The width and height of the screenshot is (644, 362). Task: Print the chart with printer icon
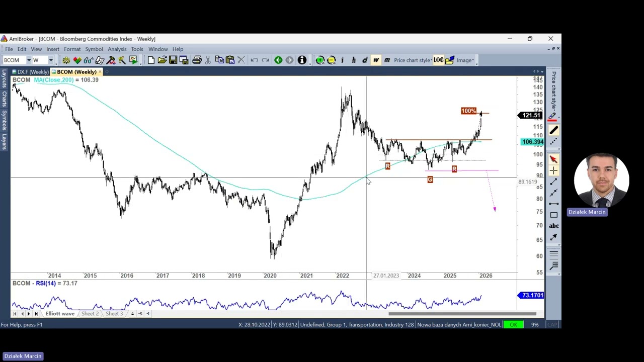click(x=197, y=60)
